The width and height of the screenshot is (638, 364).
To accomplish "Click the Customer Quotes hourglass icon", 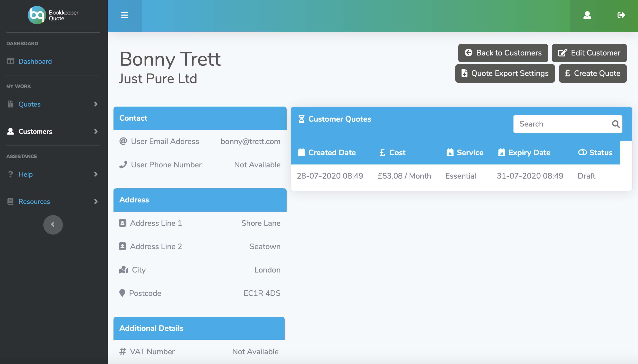I will tap(301, 119).
